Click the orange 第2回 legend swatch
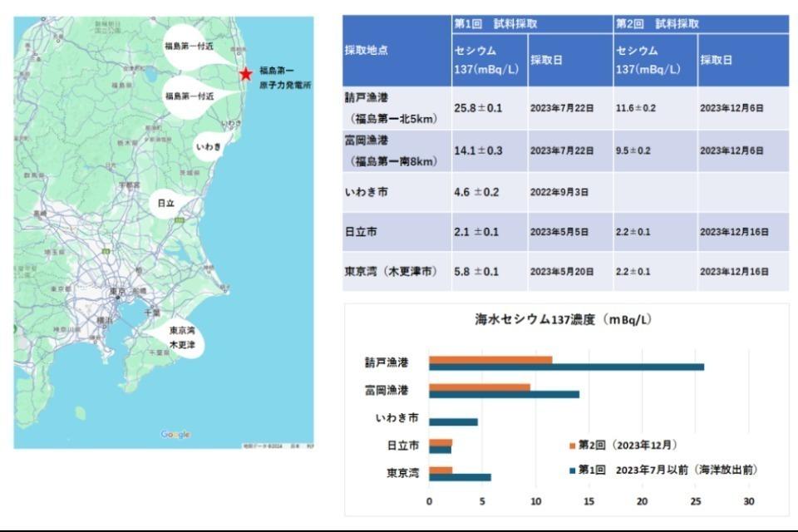 [572, 446]
